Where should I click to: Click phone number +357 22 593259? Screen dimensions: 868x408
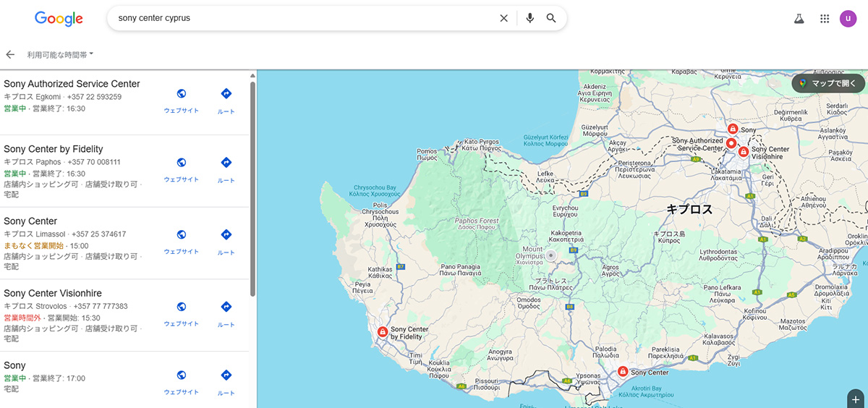[x=94, y=97]
